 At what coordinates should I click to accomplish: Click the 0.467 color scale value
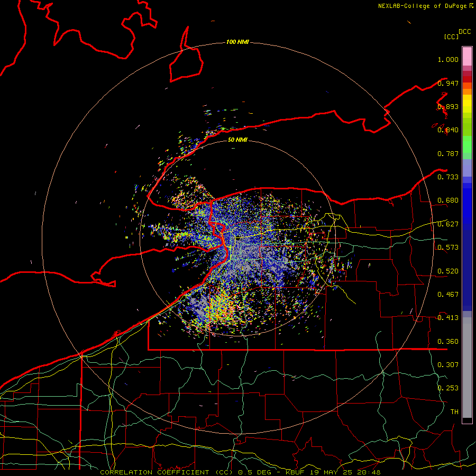[448, 295]
